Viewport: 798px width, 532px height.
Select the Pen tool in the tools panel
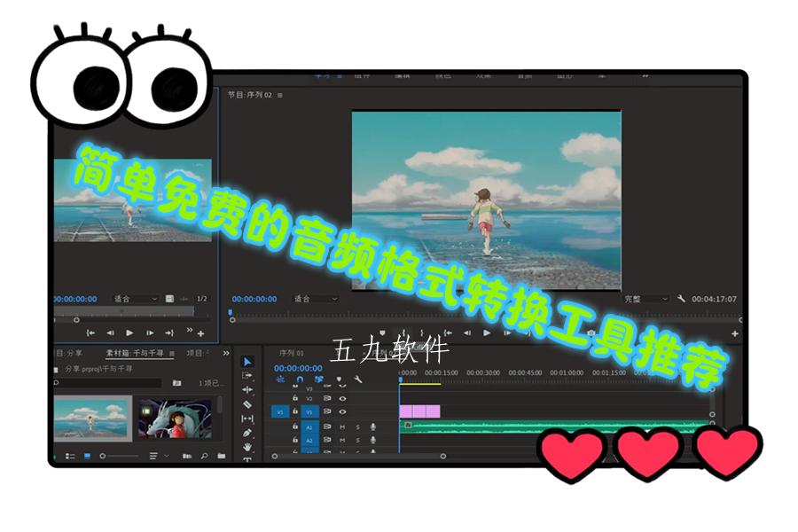pyautogui.click(x=246, y=431)
